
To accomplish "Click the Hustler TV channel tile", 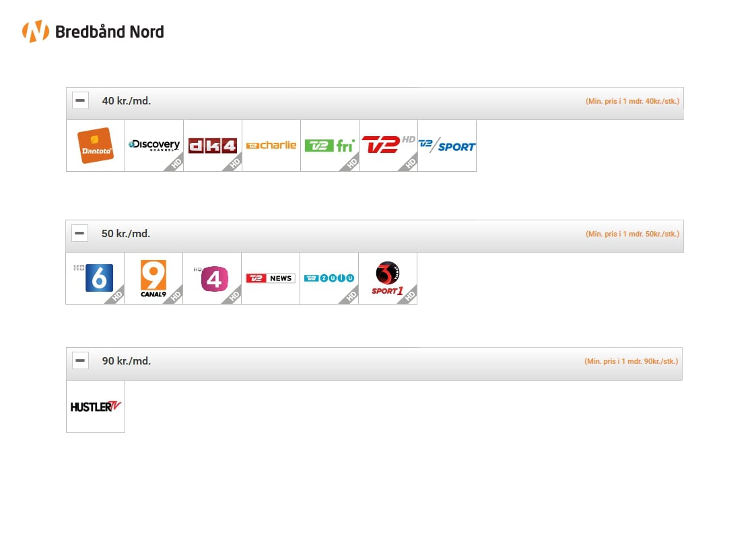I will 96,406.
